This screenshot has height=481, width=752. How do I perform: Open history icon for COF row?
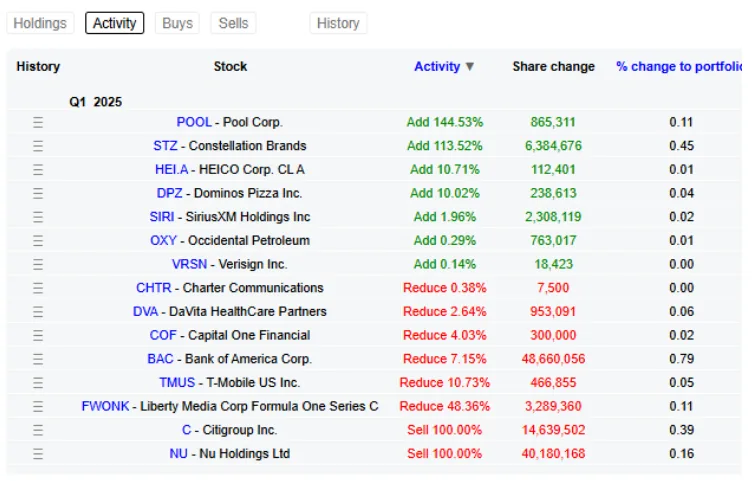click(38, 335)
